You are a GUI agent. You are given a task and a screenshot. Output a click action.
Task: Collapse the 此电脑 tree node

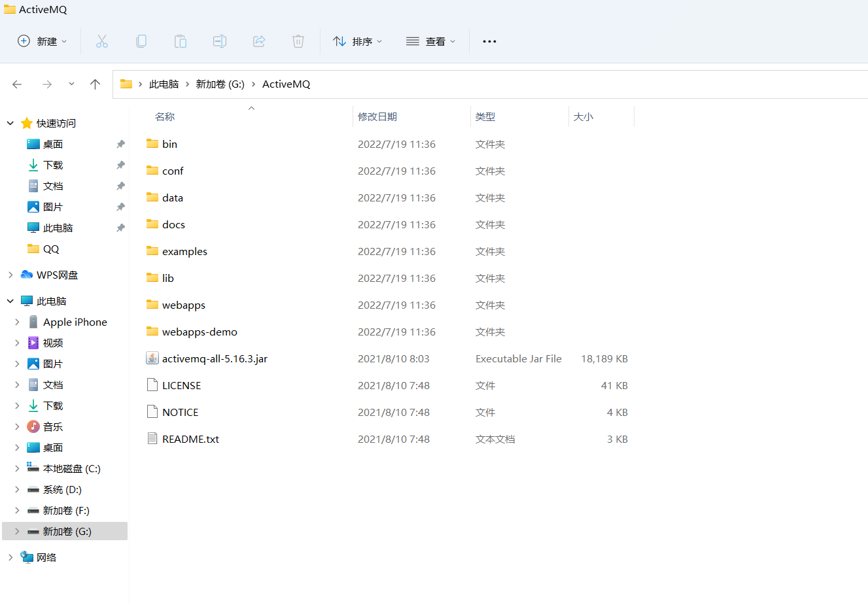tap(10, 301)
